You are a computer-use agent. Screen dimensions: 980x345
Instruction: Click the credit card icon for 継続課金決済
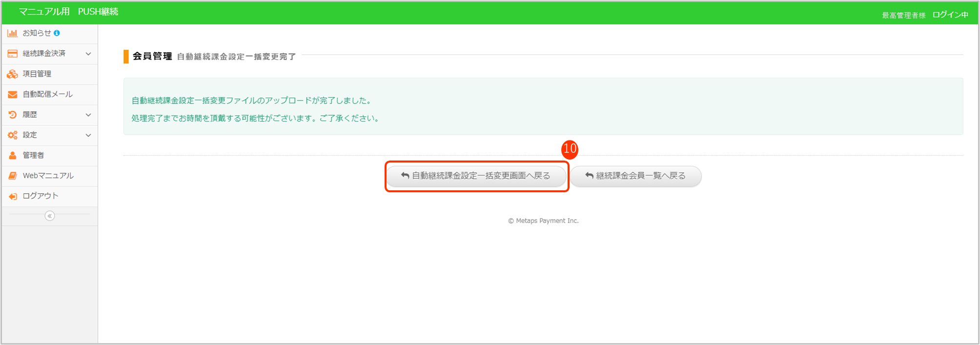click(12, 54)
